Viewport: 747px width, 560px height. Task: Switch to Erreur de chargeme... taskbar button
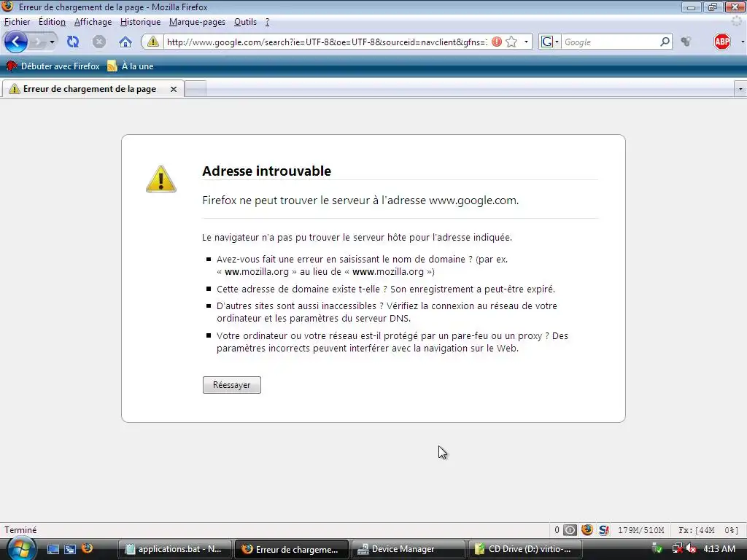tap(292, 549)
